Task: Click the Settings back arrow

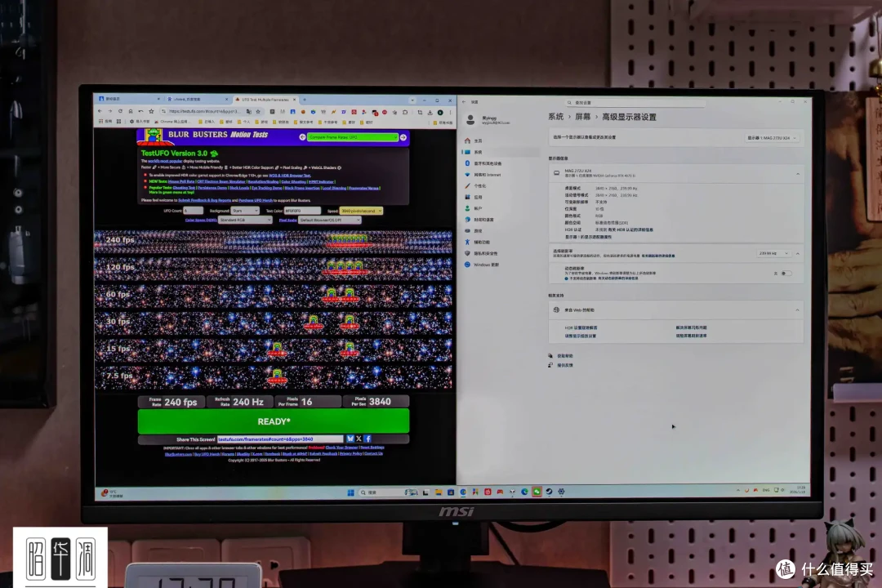Action: tap(464, 102)
